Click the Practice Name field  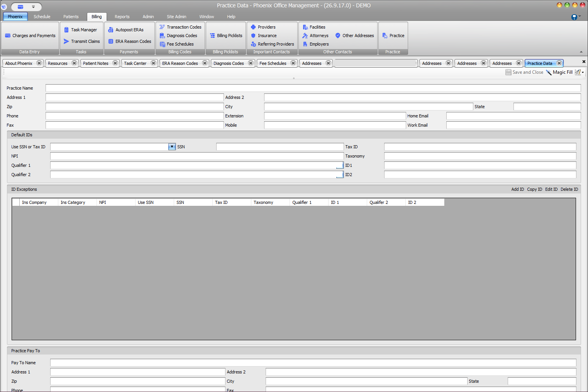[x=313, y=88]
